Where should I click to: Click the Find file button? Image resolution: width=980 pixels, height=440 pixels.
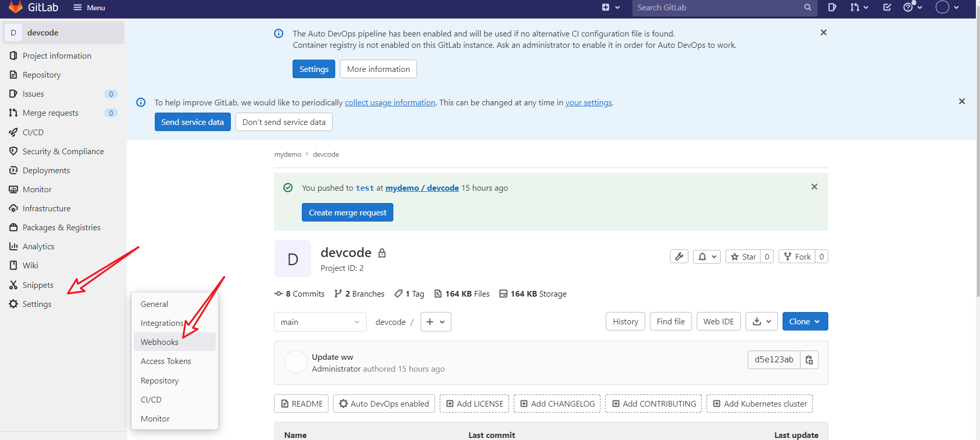click(x=671, y=321)
